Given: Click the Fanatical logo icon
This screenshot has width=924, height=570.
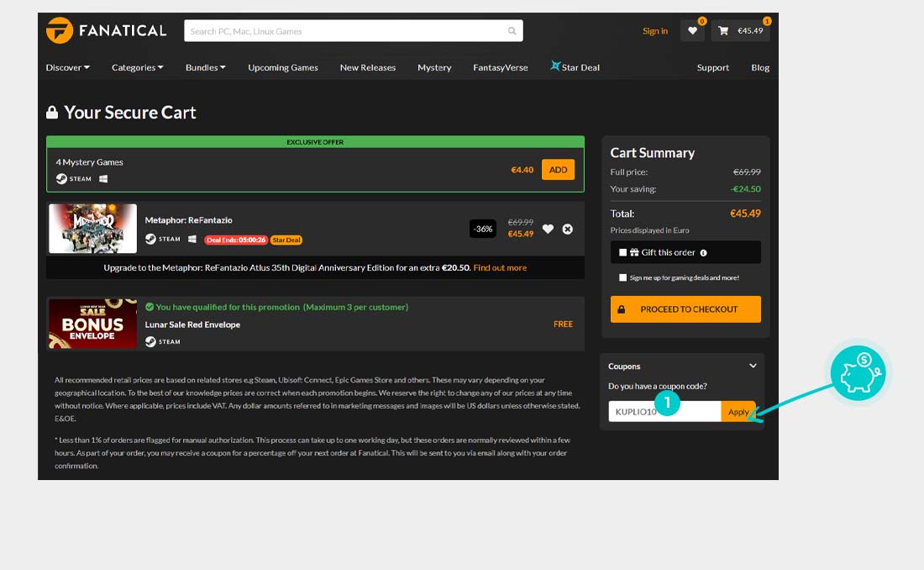Looking at the screenshot, I should click(60, 31).
